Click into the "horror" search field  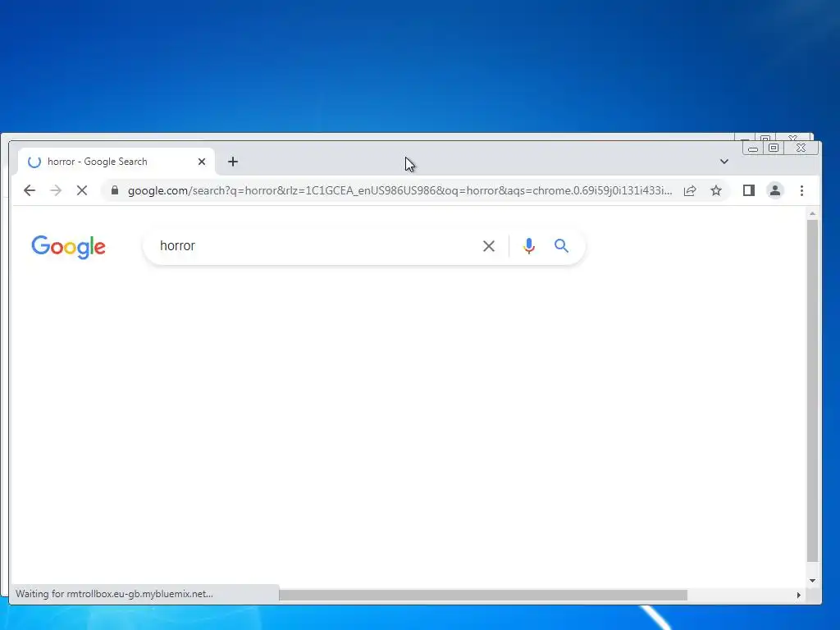click(x=316, y=246)
